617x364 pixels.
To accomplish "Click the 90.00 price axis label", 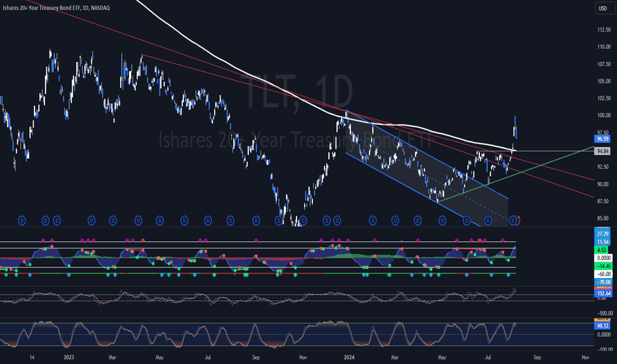I will [604, 184].
